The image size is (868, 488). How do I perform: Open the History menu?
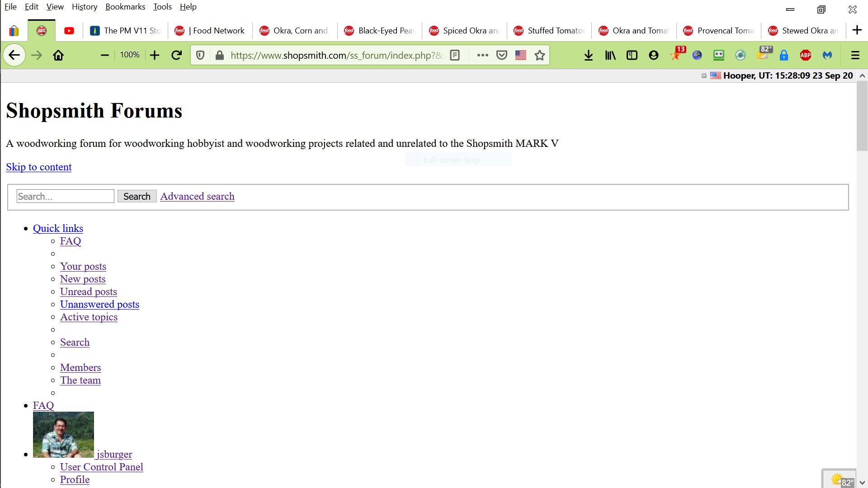pos(85,7)
